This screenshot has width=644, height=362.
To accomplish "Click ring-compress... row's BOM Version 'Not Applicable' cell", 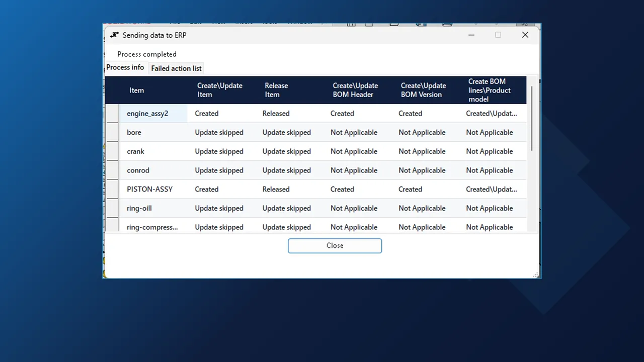I will coord(425,225).
